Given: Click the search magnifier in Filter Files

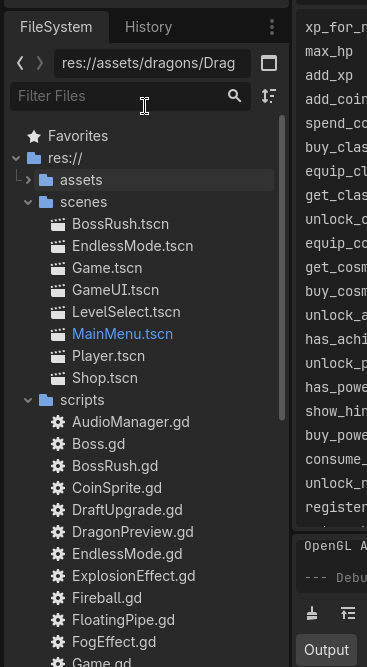Looking at the screenshot, I should [234, 96].
